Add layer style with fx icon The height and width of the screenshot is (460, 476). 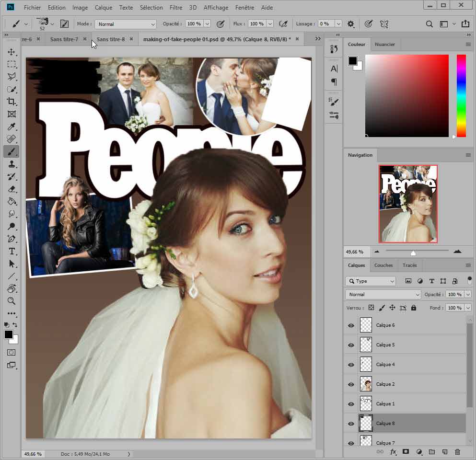[x=393, y=451]
